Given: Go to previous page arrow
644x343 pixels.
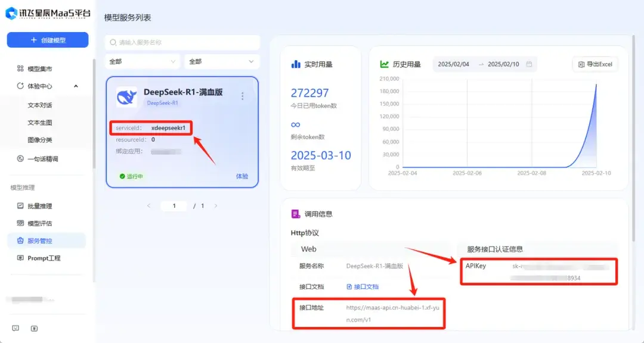Looking at the screenshot, I should point(148,206).
